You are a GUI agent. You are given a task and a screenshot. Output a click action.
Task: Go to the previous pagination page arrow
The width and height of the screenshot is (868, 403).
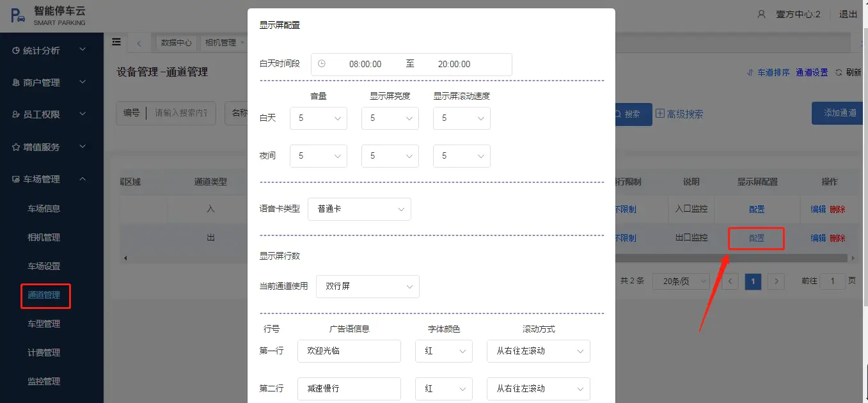[730, 281]
